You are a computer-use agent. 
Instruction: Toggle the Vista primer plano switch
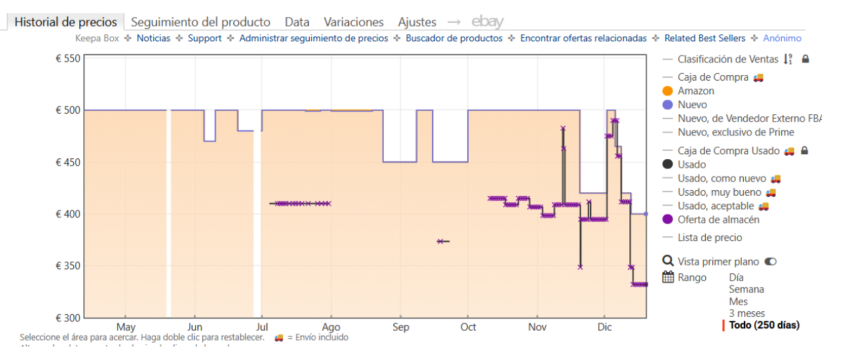pyautogui.click(x=770, y=262)
